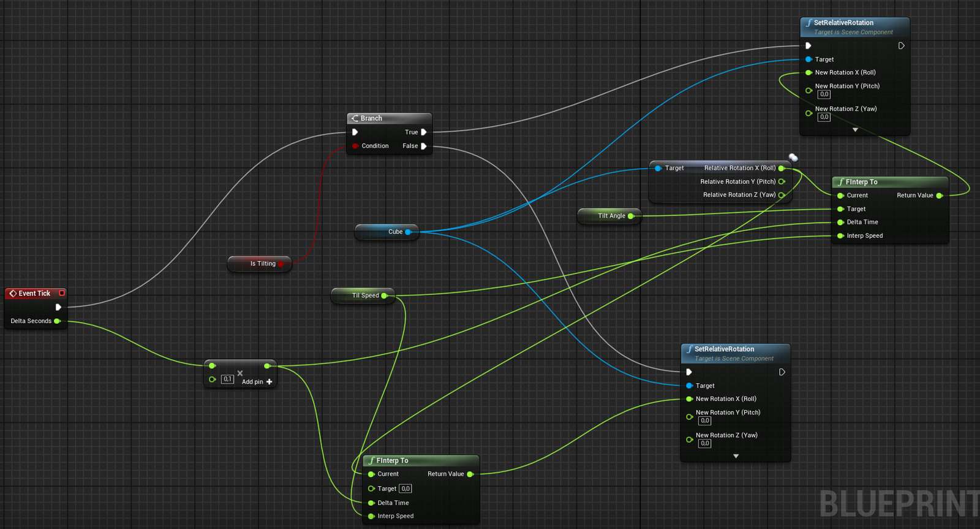Click upper SetRelativeRotation New Rotation X (Roll) pin
Image resolution: width=980 pixels, height=529 pixels.
[x=809, y=72]
